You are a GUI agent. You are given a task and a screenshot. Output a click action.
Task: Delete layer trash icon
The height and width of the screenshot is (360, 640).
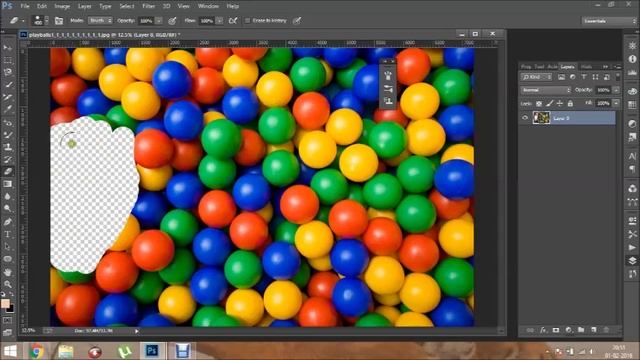click(606, 330)
